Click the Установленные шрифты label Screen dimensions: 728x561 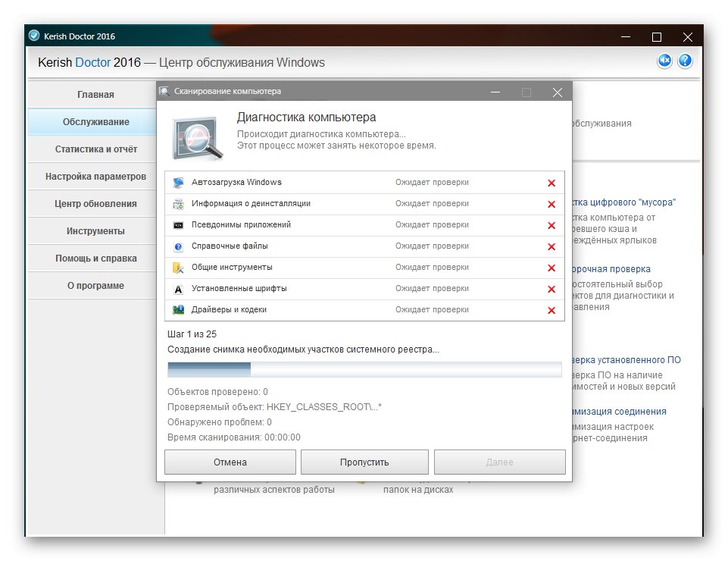[x=239, y=288]
